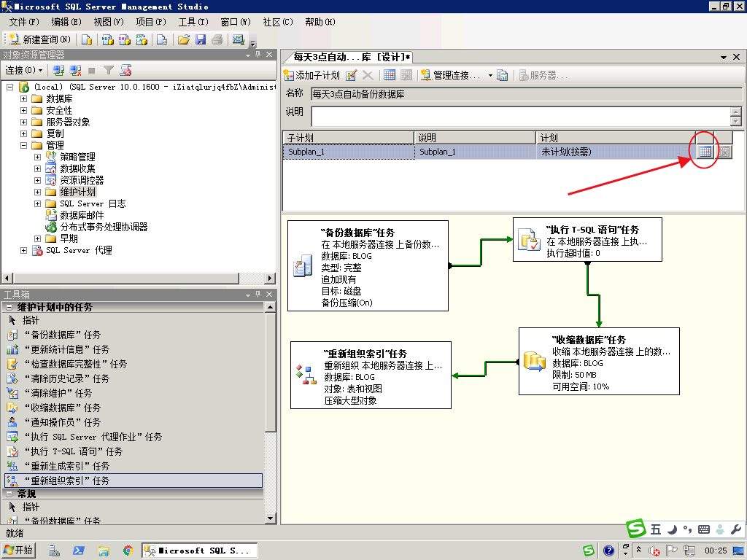Viewport: 747px width, 560px height.
Task: Click the Object Explorer script/refresh icon with red mark
Action: coord(125,71)
